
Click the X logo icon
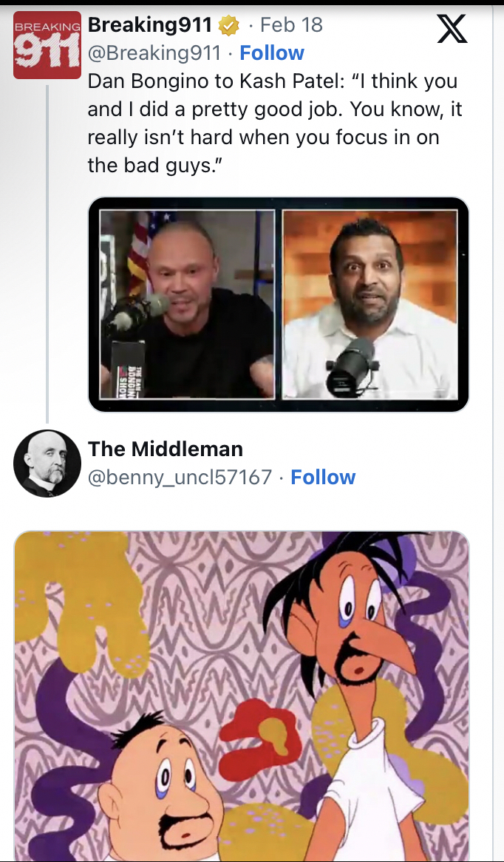click(x=452, y=29)
